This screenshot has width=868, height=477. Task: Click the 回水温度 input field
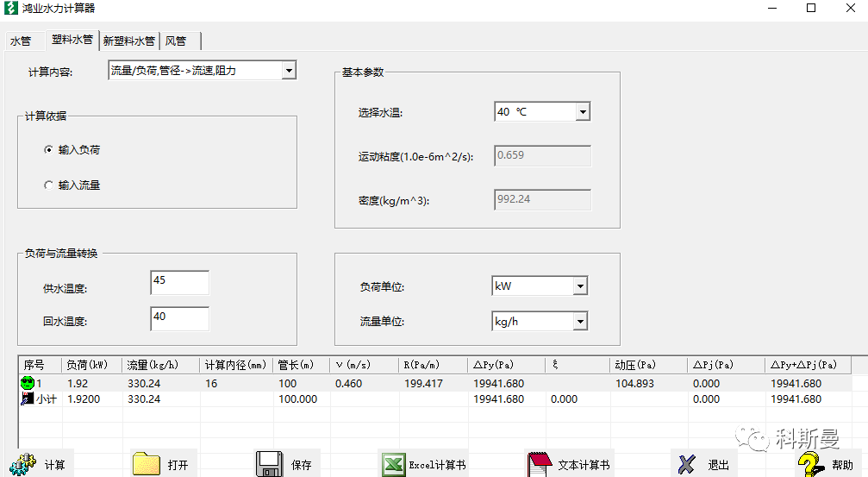click(x=179, y=318)
